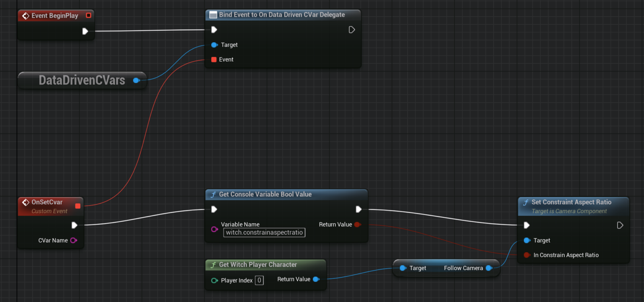Image resolution: width=644 pixels, height=302 pixels.
Task: Click the Player Index value box
Action: [x=259, y=280]
